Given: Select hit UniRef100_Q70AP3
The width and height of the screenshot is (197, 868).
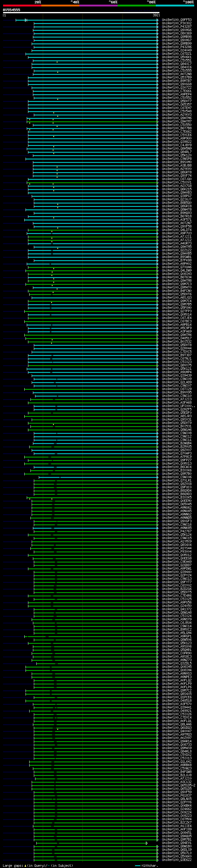Looking at the screenshot, I should point(177,453).
